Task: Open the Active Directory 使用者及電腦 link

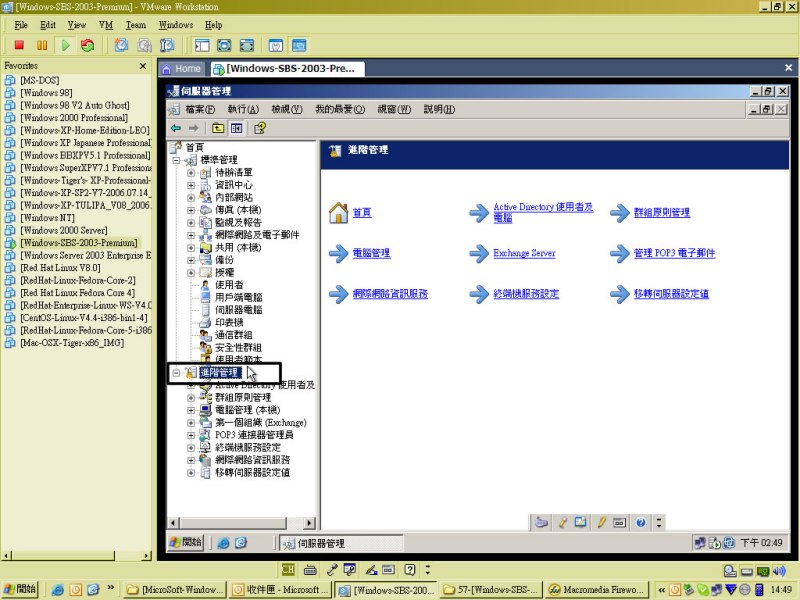Action: 543,212
